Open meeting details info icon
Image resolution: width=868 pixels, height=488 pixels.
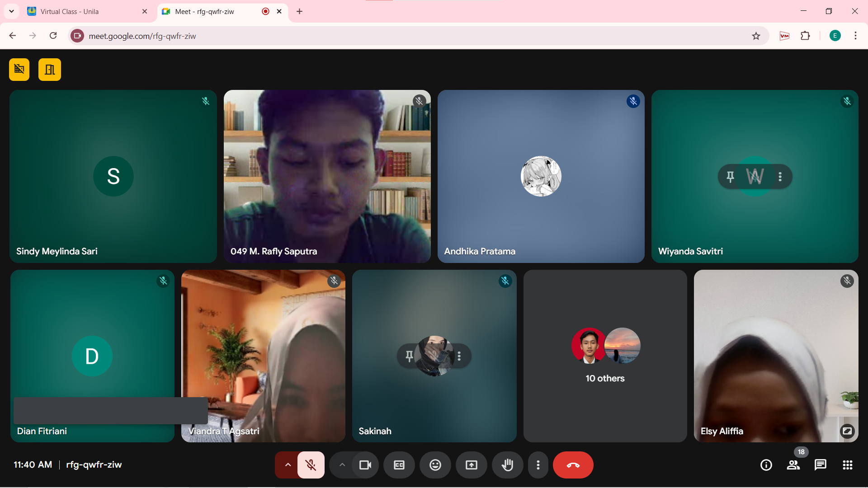point(766,465)
